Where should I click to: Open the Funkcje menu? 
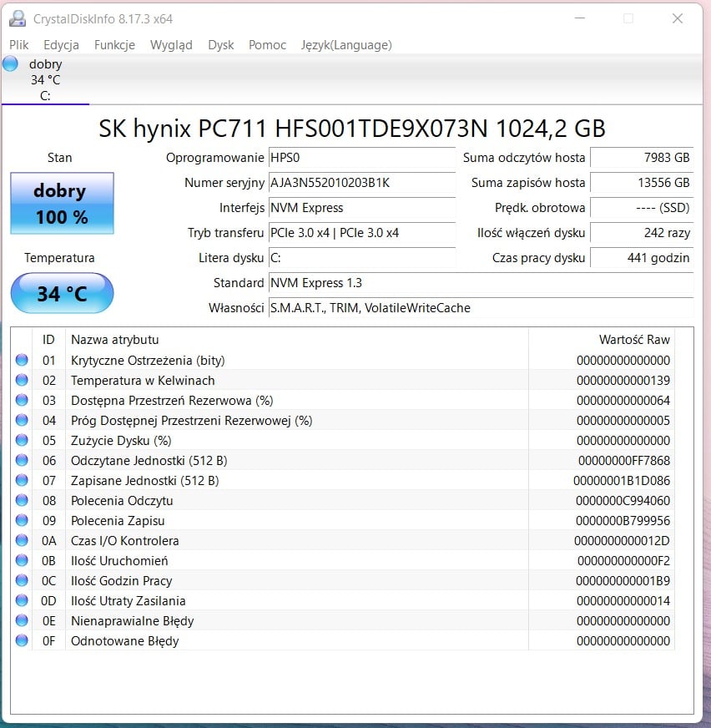[114, 45]
